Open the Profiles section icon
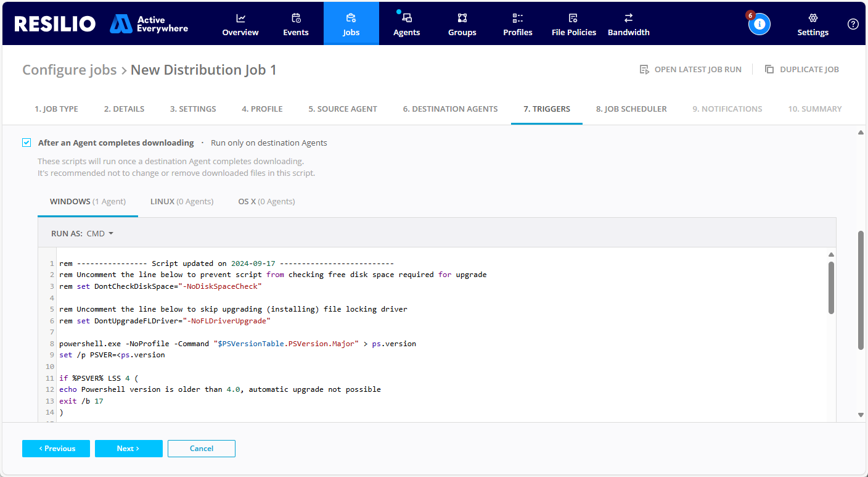This screenshot has width=868, height=477. [x=517, y=19]
